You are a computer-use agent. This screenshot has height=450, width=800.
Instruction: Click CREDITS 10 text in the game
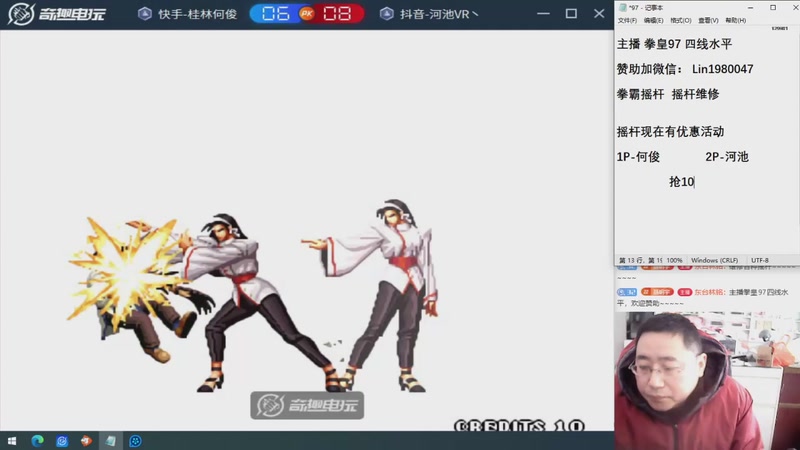point(519,426)
